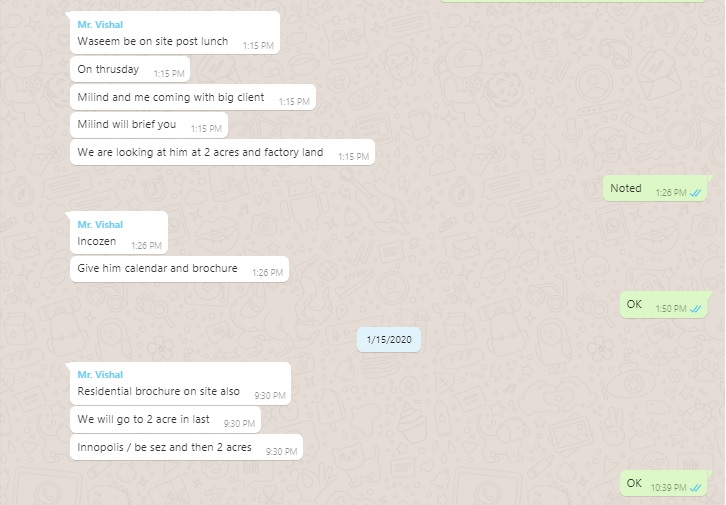Click the read-receipt ticks on the Noted message

(695, 193)
